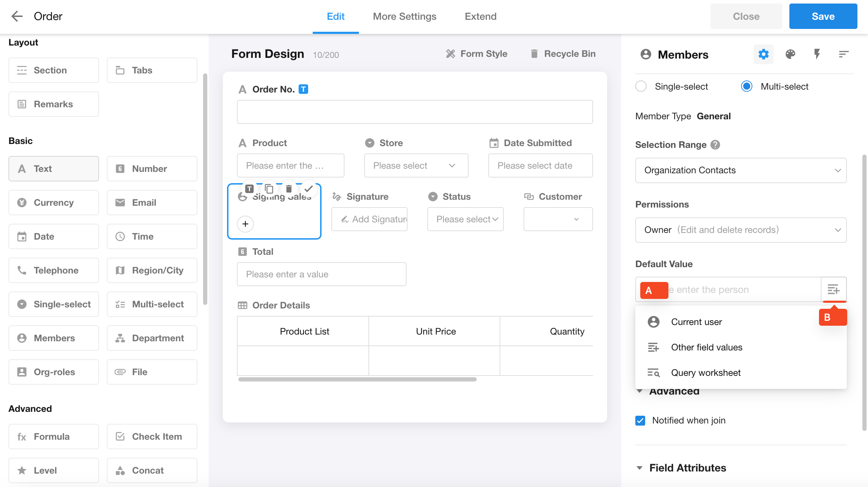This screenshot has width=868, height=487.
Task: Click the dynamic default value icon
Action: pos(833,289)
